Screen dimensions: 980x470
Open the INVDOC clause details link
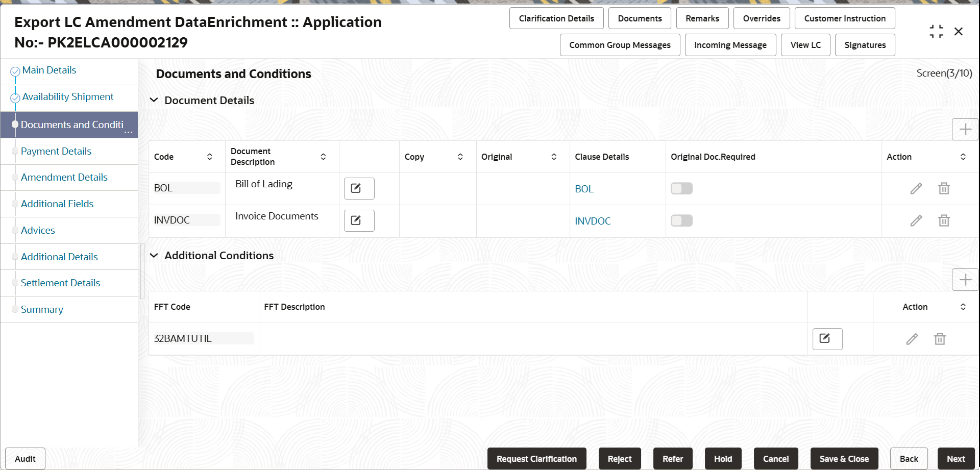pyautogui.click(x=593, y=221)
